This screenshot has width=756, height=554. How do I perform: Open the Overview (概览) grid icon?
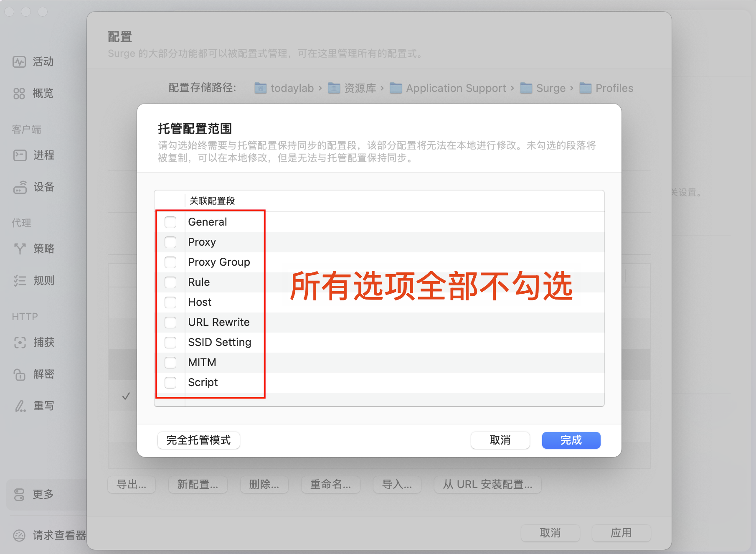pyautogui.click(x=19, y=93)
